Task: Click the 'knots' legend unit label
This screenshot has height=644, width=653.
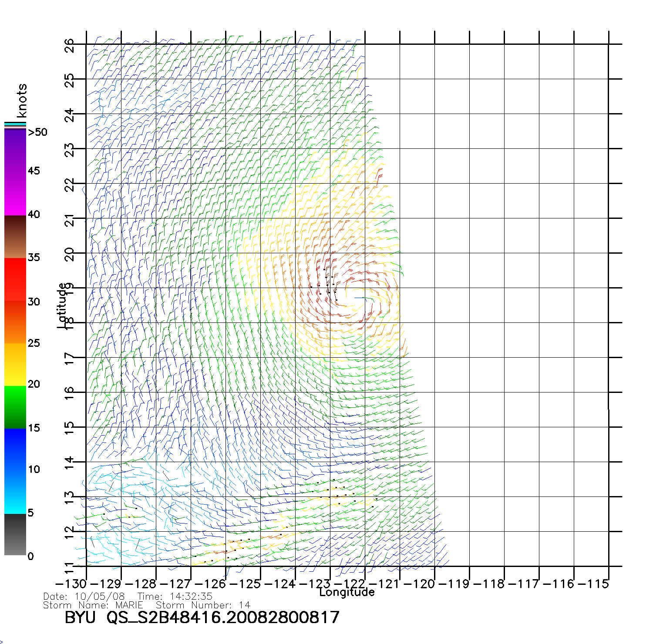Action: 22,101
